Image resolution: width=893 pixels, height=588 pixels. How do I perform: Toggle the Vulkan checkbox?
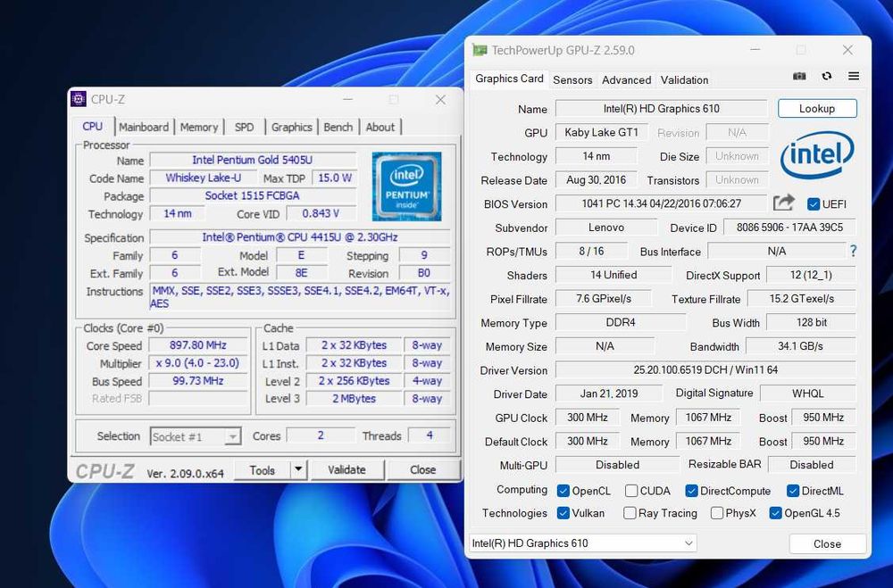tap(563, 513)
